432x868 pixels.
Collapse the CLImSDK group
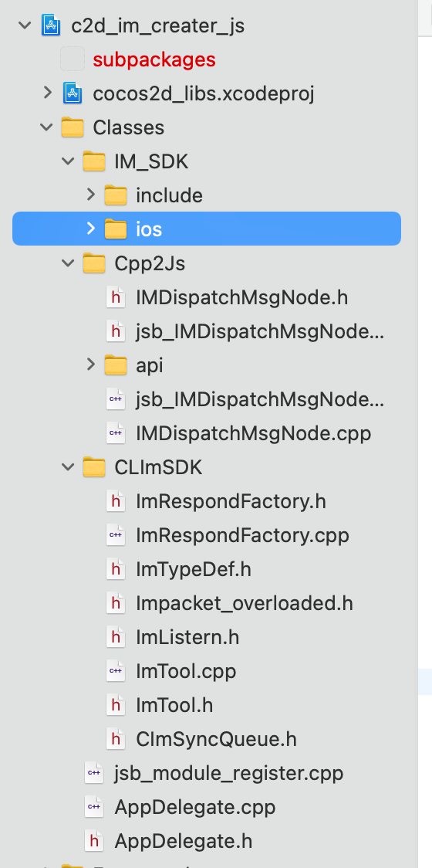pos(69,468)
